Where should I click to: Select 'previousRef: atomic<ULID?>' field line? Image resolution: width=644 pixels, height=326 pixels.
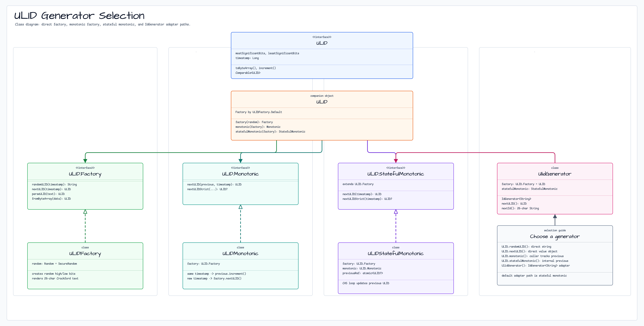click(363, 273)
